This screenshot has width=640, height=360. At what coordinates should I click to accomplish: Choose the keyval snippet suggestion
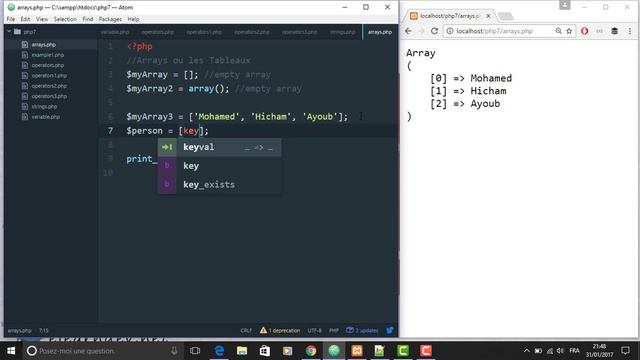[x=220, y=147]
